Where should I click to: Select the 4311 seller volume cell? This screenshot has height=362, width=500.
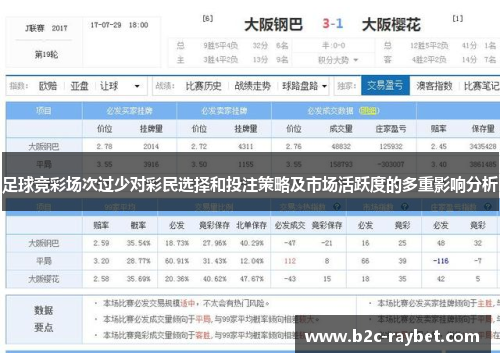point(246,146)
